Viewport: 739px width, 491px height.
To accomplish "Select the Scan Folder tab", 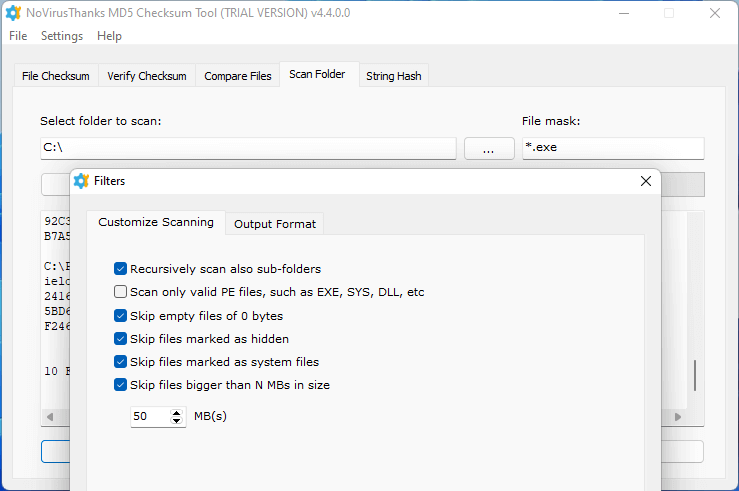I will coord(317,74).
